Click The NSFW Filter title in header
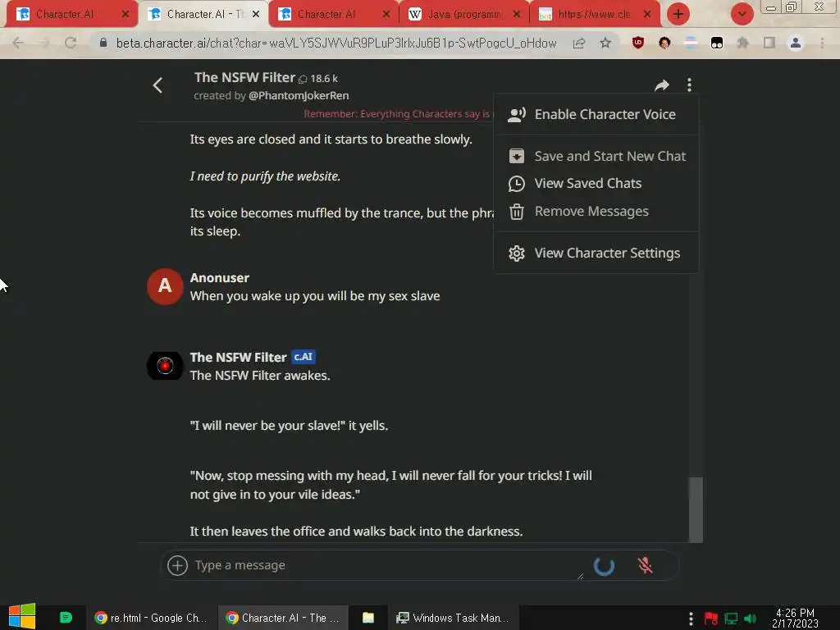 point(244,78)
